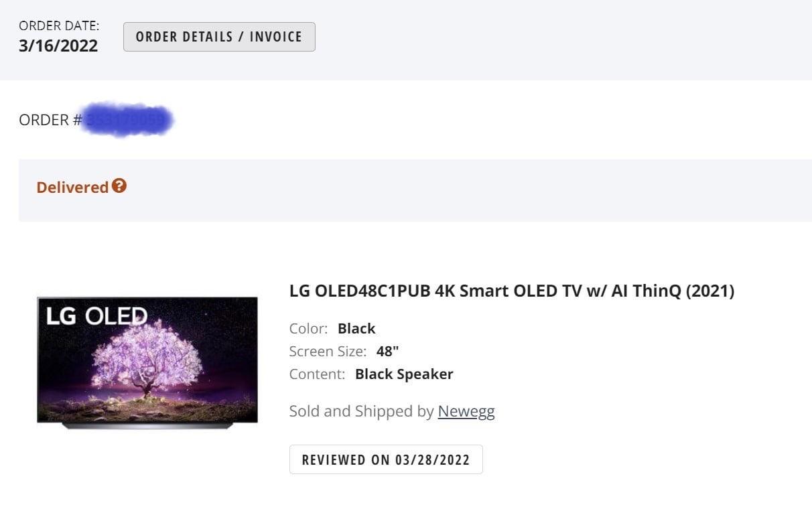Click the 3/16/2022 order date
The height and width of the screenshot is (525, 812).
(x=58, y=46)
